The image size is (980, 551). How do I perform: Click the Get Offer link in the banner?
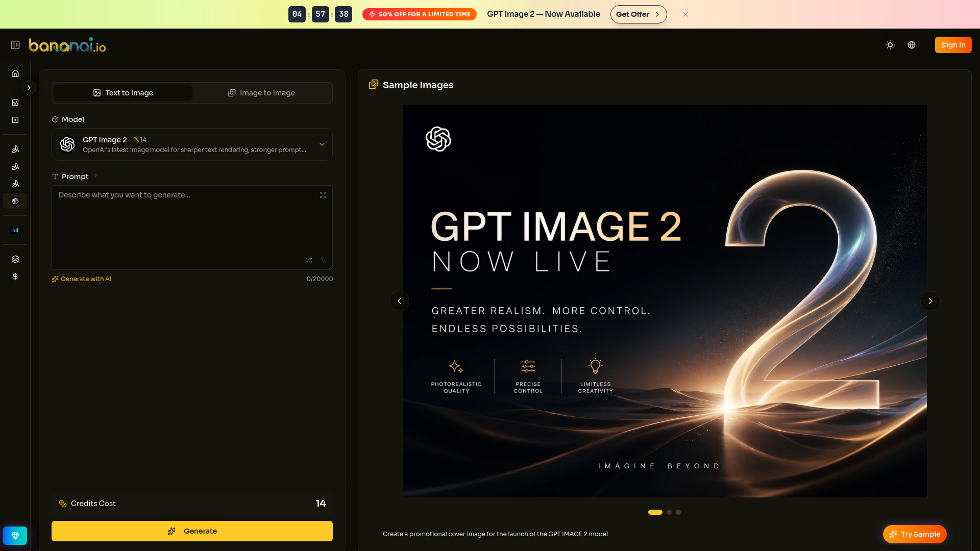[639, 14]
